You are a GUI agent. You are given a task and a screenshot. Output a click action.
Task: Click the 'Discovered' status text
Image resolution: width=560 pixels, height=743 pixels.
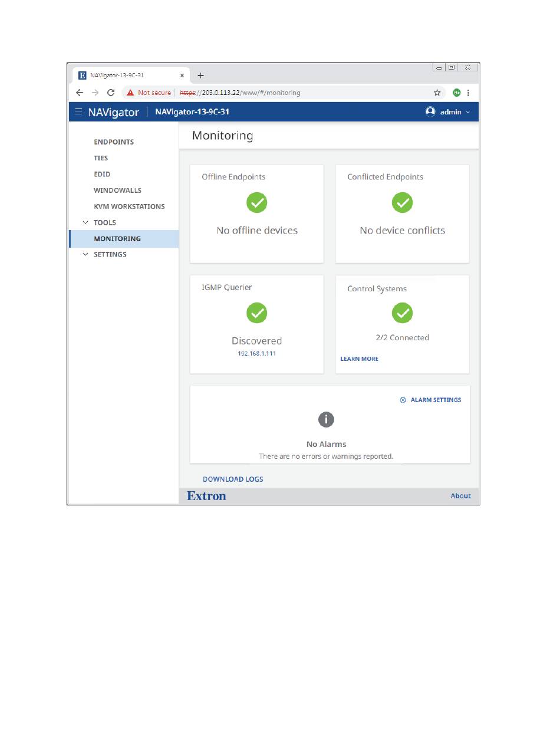257,341
